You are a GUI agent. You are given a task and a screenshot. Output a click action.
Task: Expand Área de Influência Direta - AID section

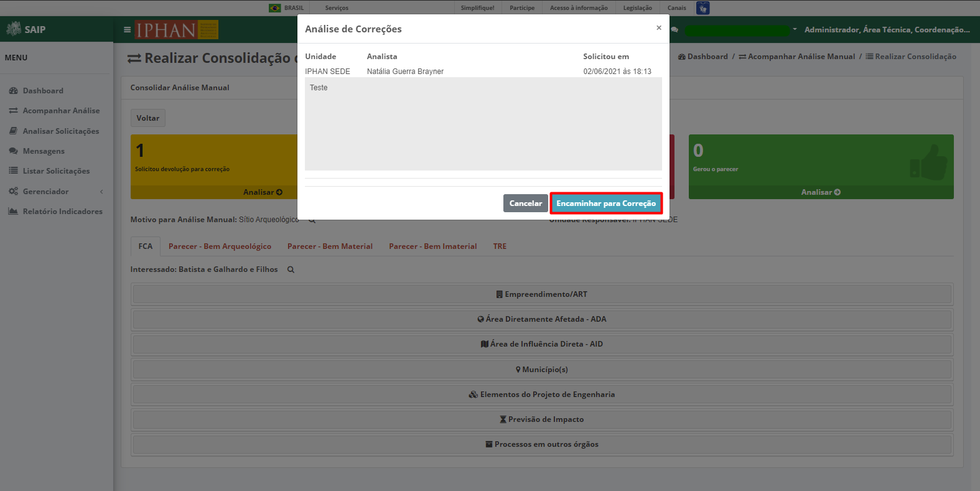(542, 344)
